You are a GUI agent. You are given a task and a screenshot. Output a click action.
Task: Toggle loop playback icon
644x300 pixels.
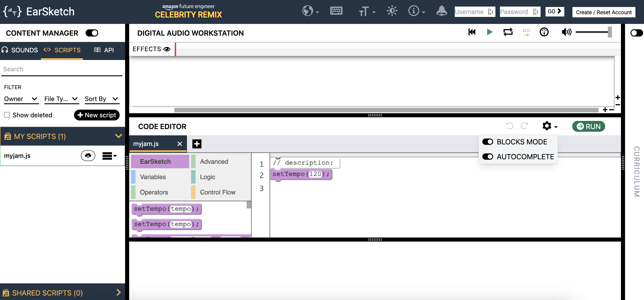pyautogui.click(x=508, y=32)
